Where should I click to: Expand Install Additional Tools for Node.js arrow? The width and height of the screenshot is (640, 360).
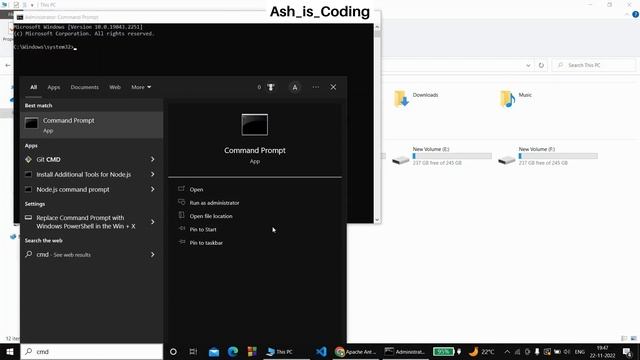tap(153, 174)
